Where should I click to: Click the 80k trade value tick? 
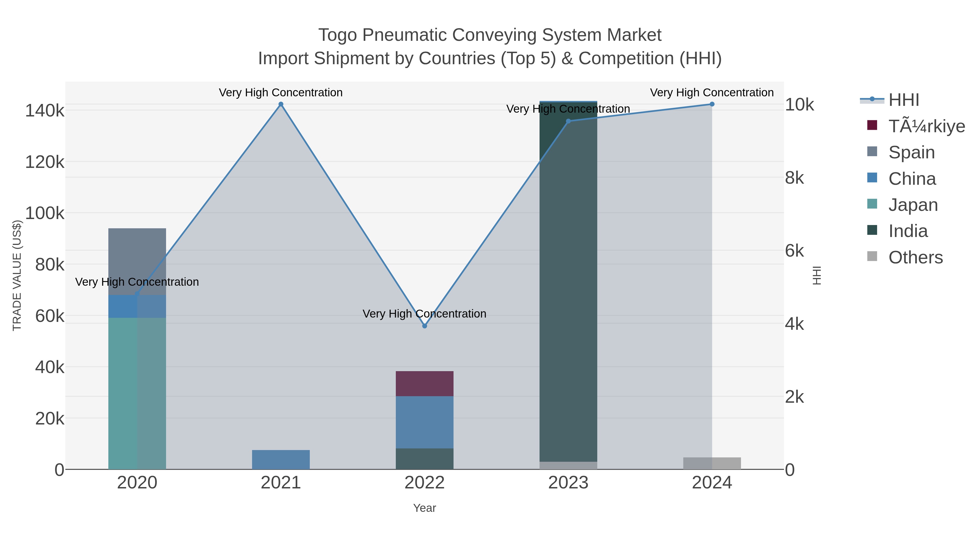click(x=50, y=265)
